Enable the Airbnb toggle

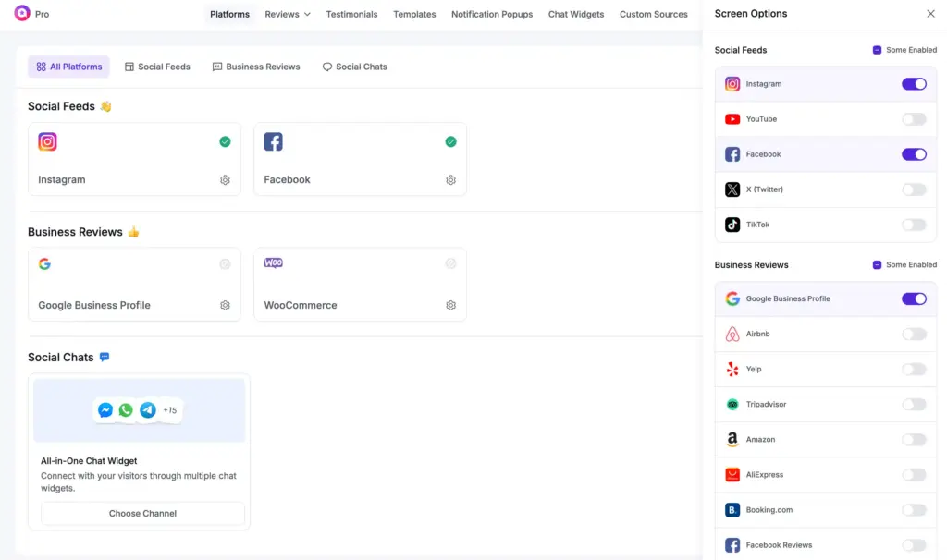pos(914,334)
